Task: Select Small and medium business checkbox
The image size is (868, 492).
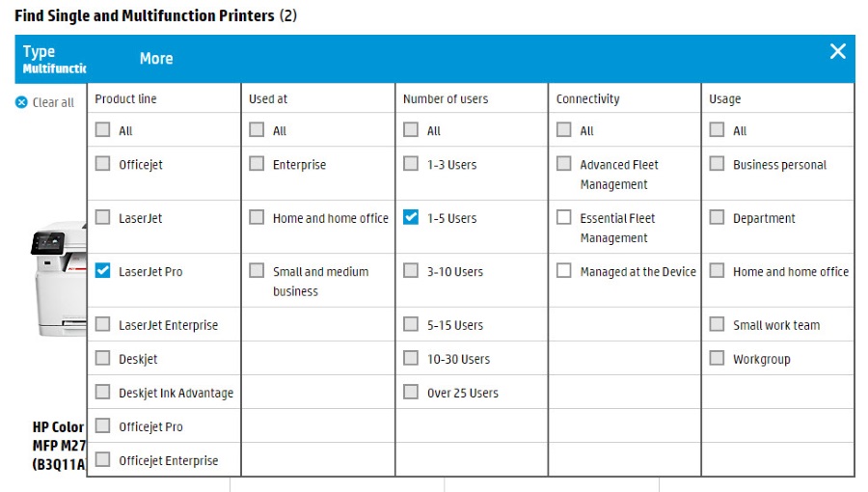Action: (257, 271)
